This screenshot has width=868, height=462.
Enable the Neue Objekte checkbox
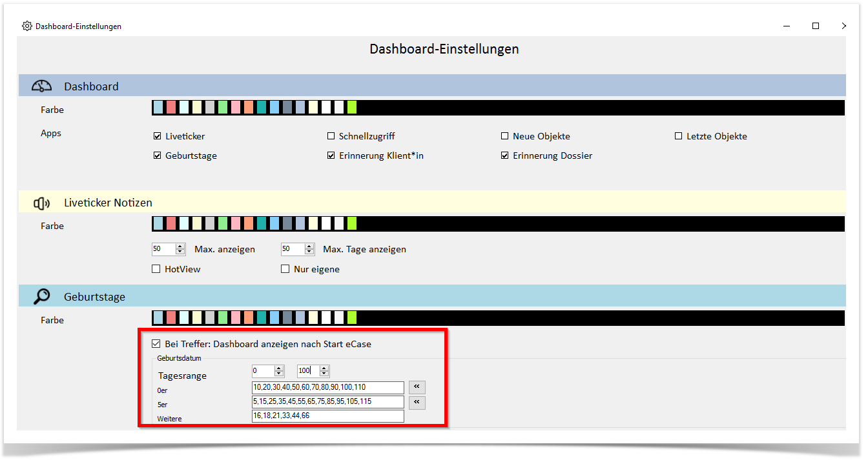pos(505,136)
